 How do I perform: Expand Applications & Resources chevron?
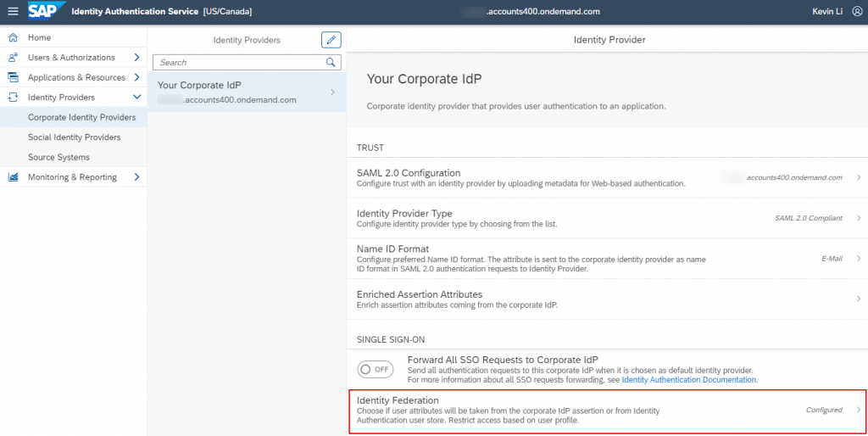[136, 77]
